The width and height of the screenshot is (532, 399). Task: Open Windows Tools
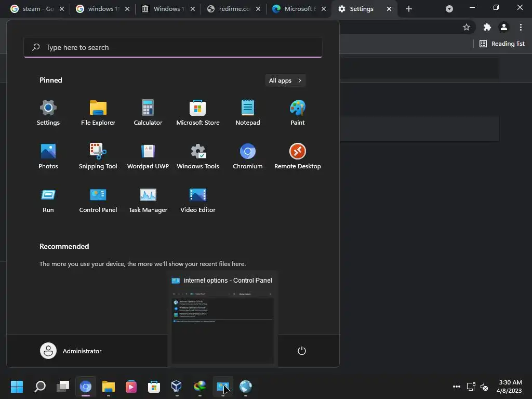coord(198,156)
